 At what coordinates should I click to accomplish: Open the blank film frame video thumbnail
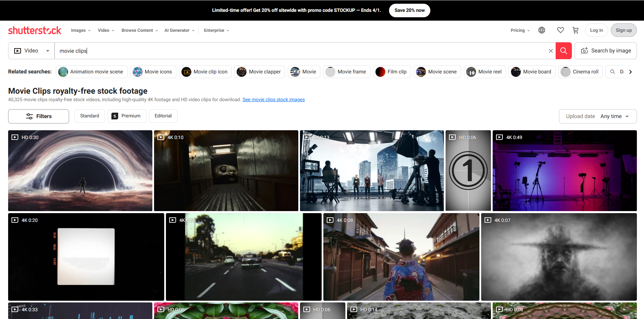(86, 257)
